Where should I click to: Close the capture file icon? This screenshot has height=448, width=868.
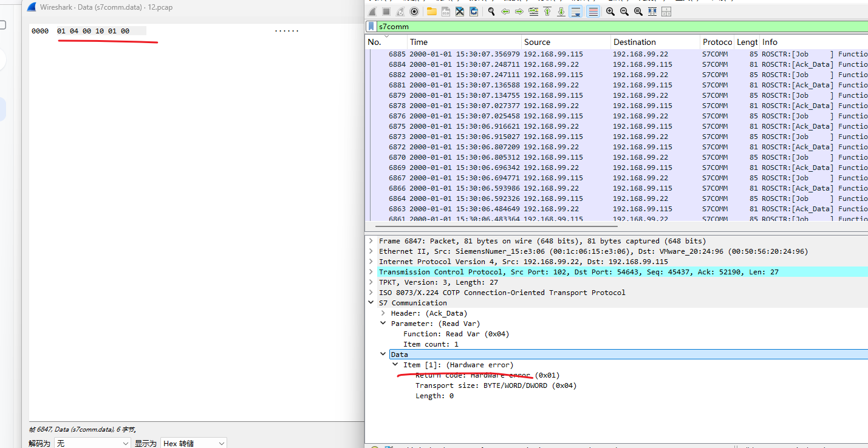pos(460,12)
